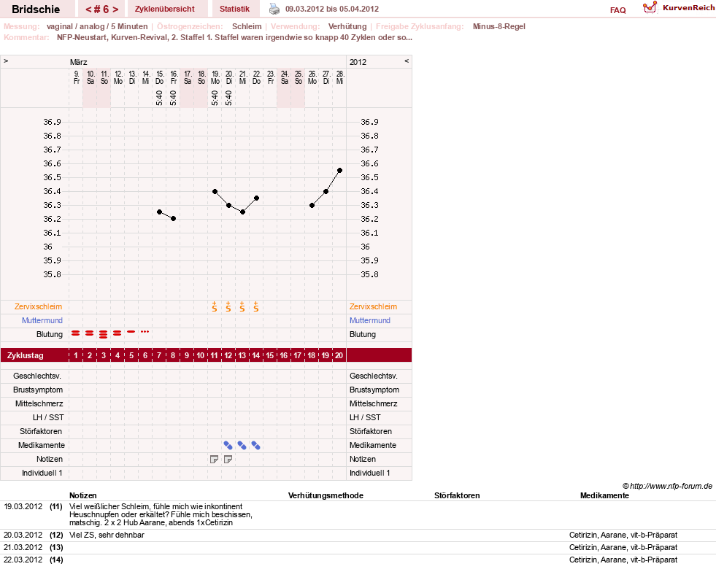Click the KurvenReich text link
This screenshot has width=716, height=588.
[688, 8]
